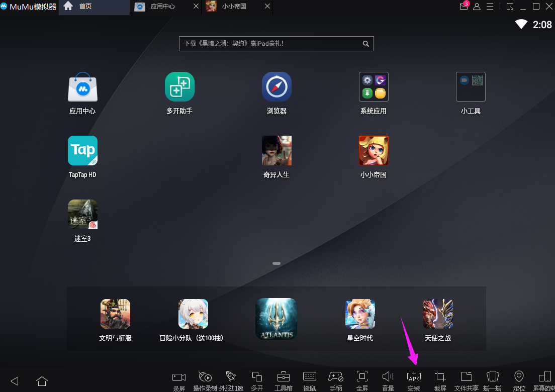Launch the 奇异人生 game
This screenshot has width=555, height=392.
[276, 151]
